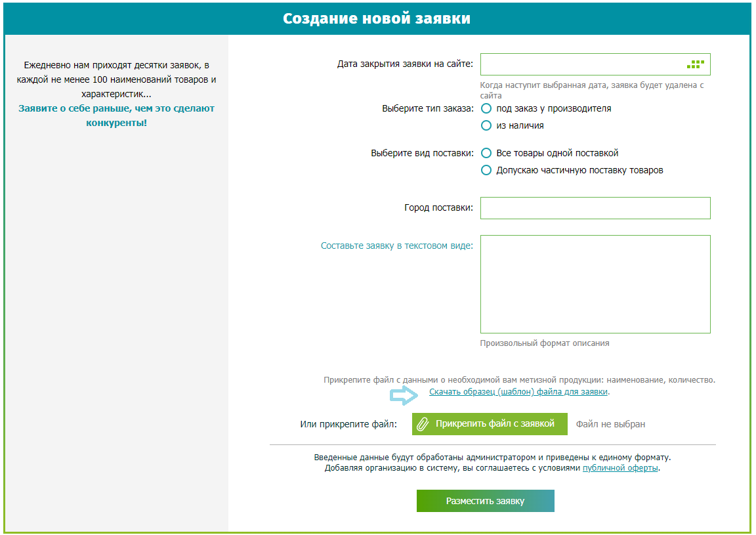Click 'Произвольный формат описания' hint text

pos(545,343)
